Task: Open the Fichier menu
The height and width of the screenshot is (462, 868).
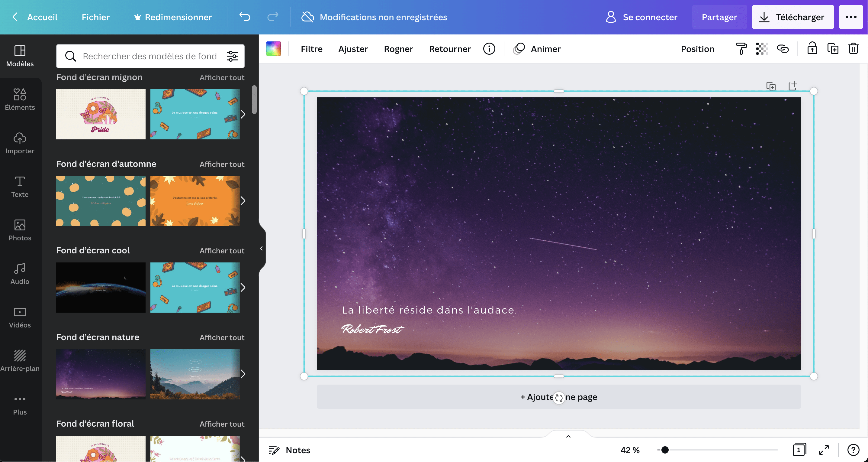Action: coord(95,17)
